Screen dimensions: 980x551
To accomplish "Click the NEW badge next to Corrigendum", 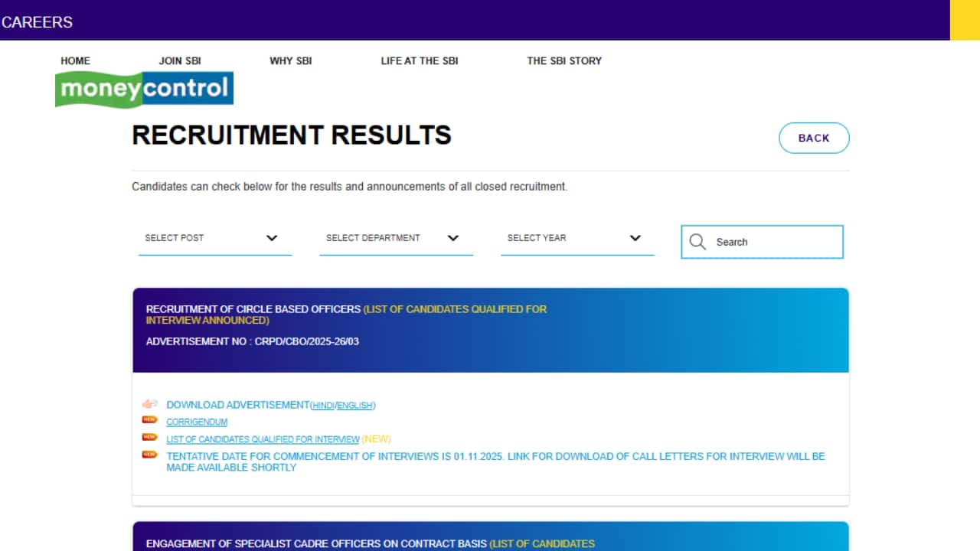I will (150, 420).
